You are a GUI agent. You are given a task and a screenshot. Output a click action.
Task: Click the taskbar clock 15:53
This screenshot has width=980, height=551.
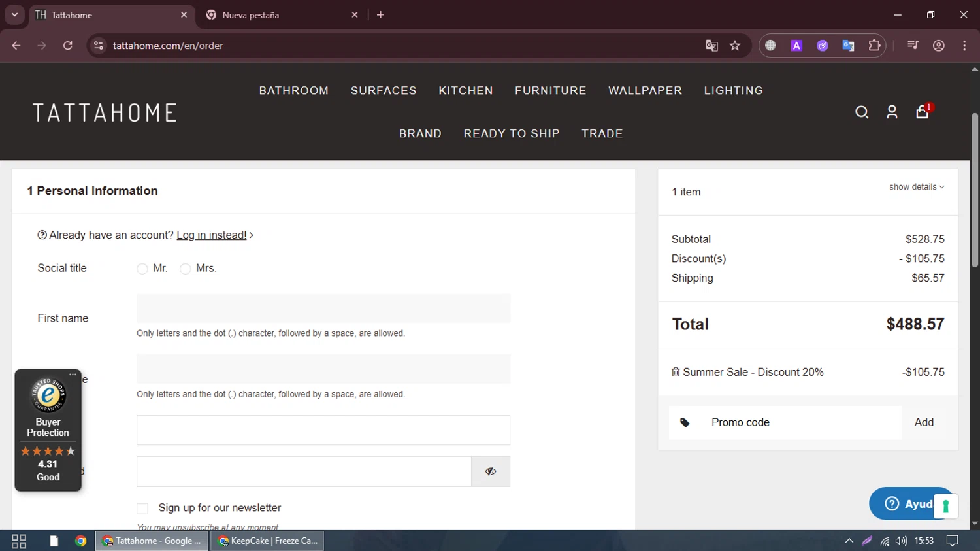tap(924, 541)
